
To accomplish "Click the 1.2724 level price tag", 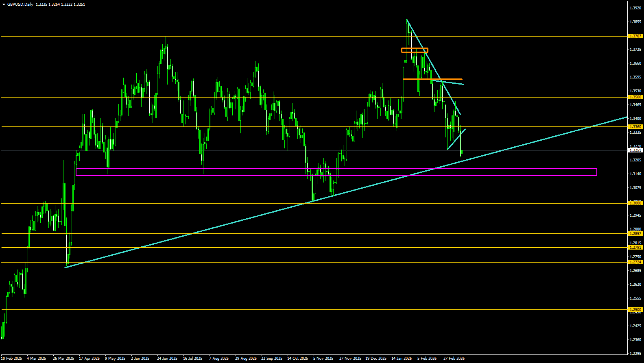I will click(x=635, y=262).
